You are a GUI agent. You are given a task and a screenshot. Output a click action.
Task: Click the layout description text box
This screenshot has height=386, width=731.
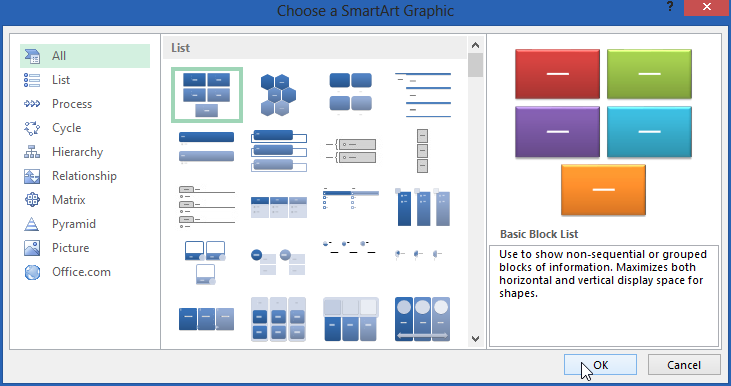click(604, 296)
